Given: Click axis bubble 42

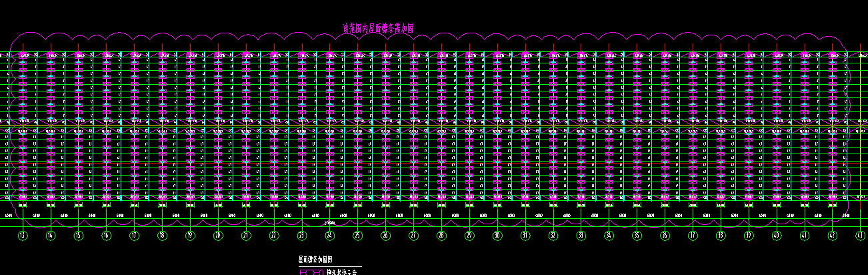Looking at the screenshot, I should tap(832, 235).
